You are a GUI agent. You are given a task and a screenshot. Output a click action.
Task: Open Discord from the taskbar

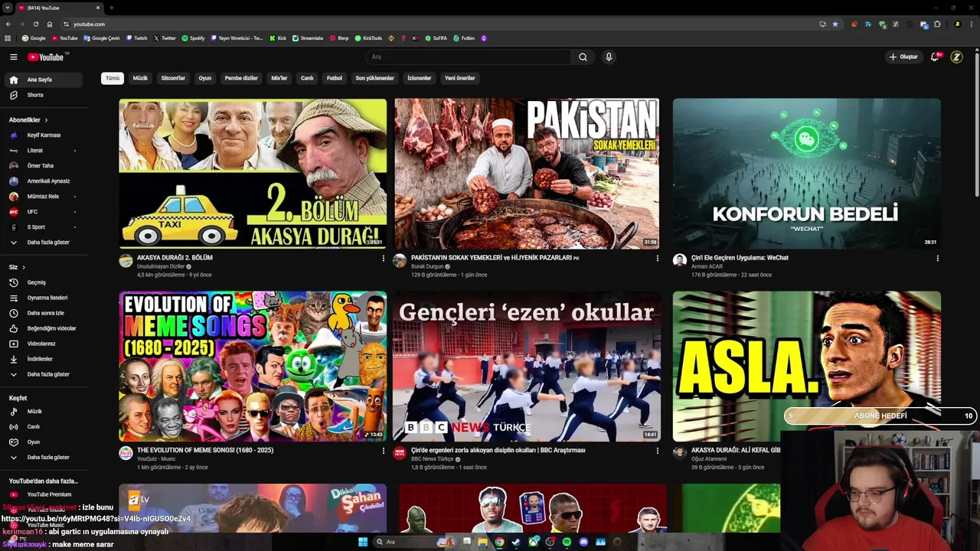[583, 542]
